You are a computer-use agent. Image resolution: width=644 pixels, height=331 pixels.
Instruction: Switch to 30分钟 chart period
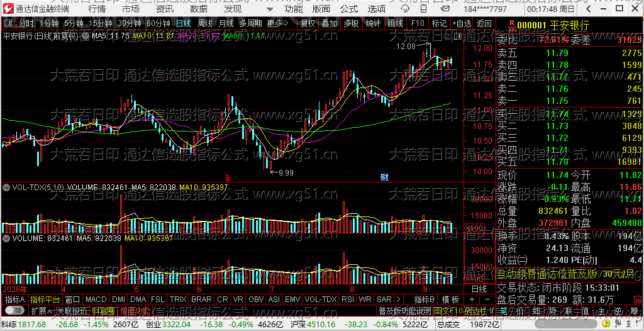[130, 24]
